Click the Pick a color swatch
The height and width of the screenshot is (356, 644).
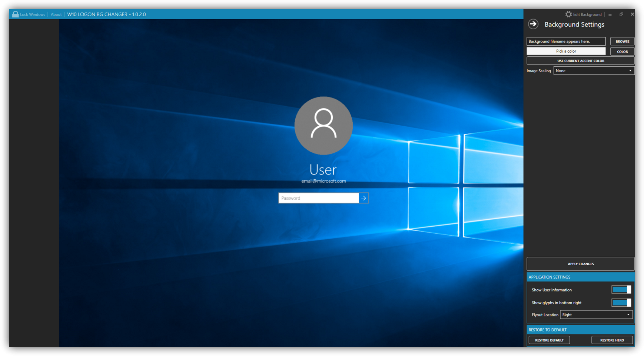[x=566, y=51]
